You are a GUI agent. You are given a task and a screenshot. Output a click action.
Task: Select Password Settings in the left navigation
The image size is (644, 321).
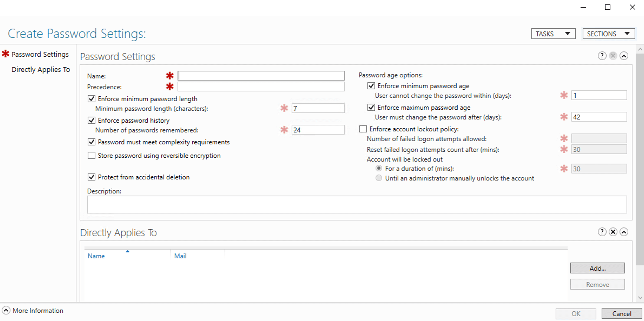tap(40, 54)
